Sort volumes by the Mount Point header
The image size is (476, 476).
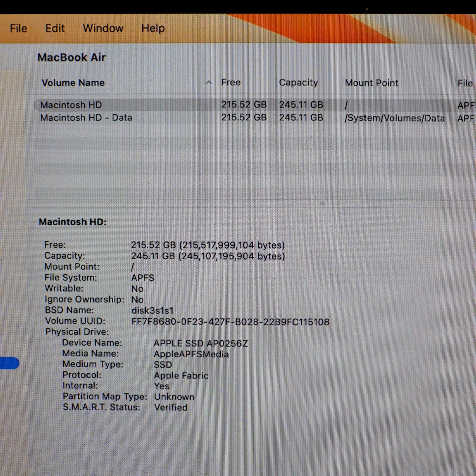point(371,83)
